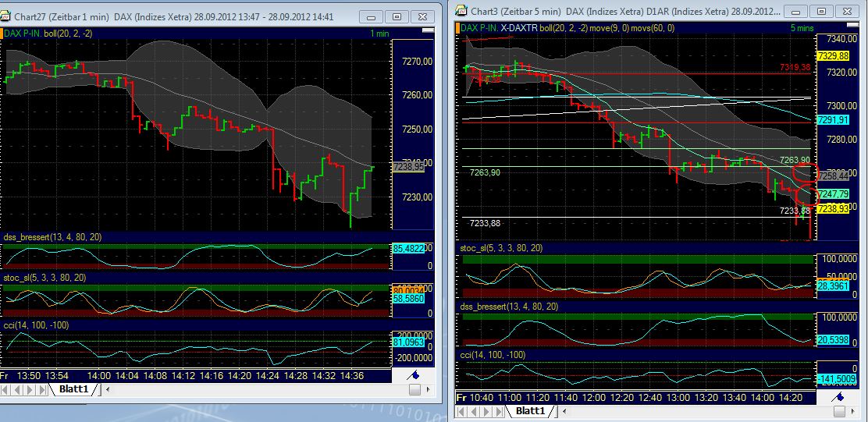The image size is (868, 422).
Task: Click the 7270,00 axis label in Chart27
Action: tap(417, 62)
